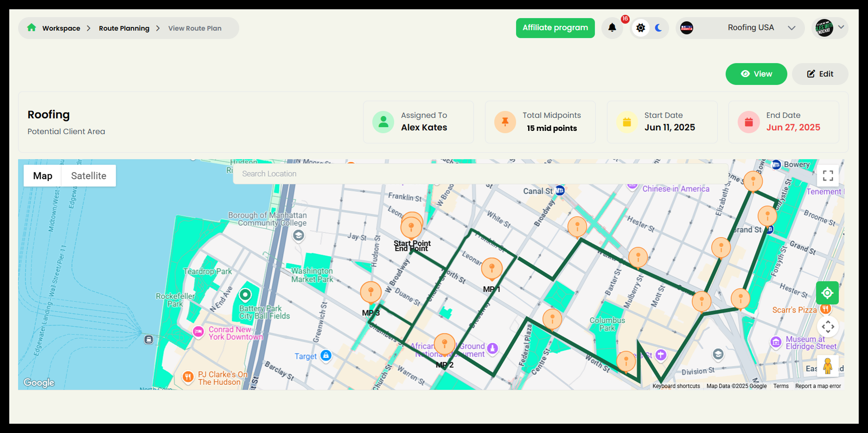The width and height of the screenshot is (868, 433).
Task: Select the MP 1 map marker
Action: click(492, 269)
